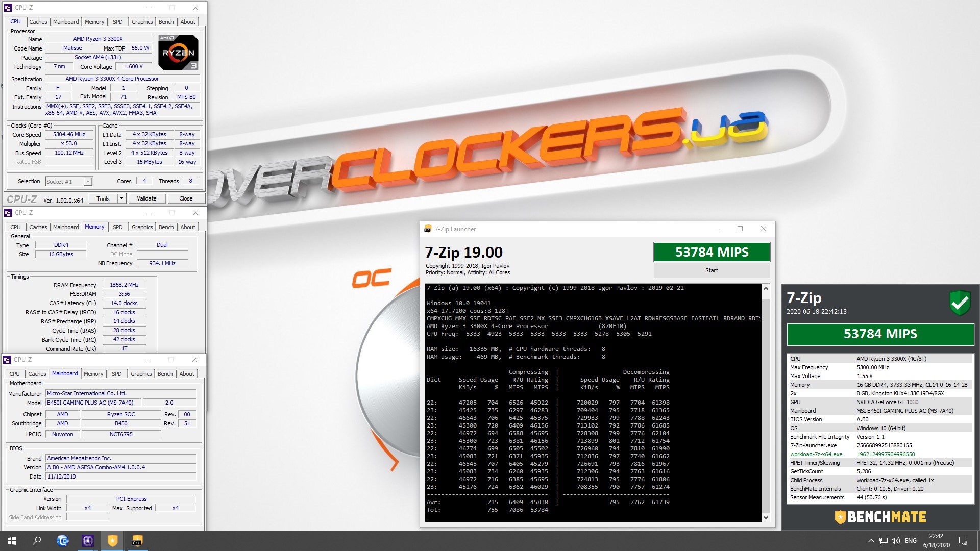
Task: Open Memory tab in Mainboard CPU-Z window
Action: 93,374
